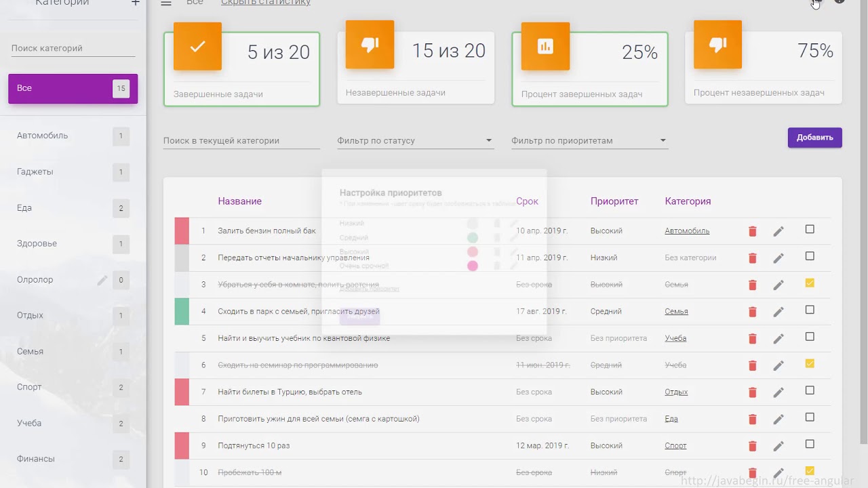Edit task 'Приготовить ужин для всей семьи'
868x488 pixels.
(778, 419)
